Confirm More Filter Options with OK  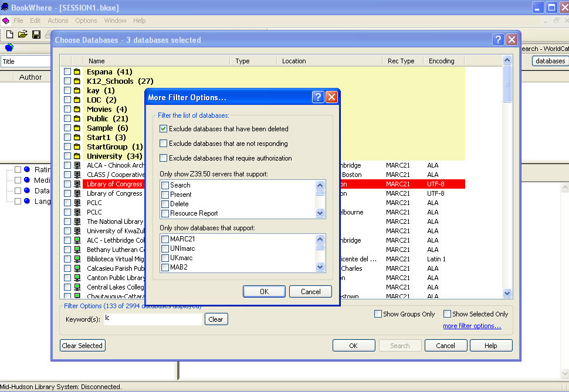(264, 292)
